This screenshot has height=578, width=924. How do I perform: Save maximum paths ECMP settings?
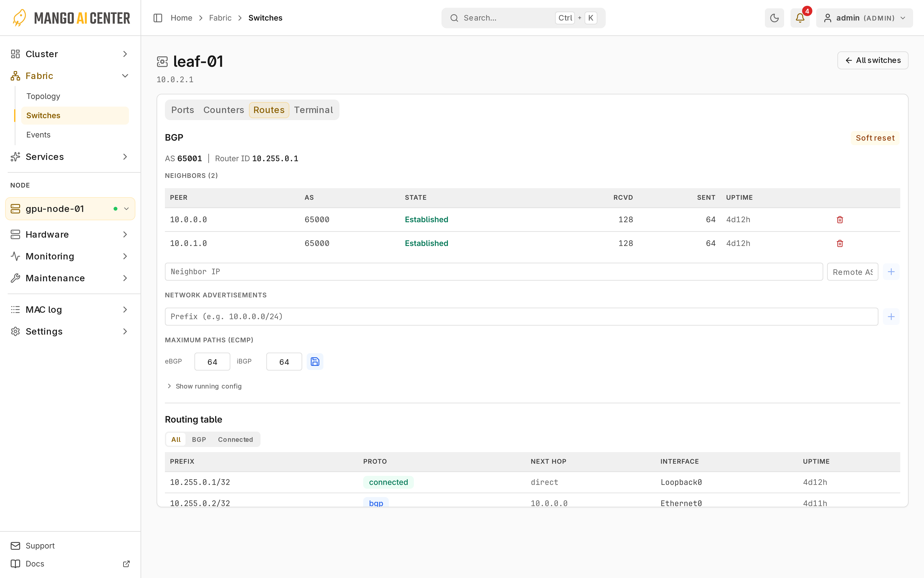point(315,362)
